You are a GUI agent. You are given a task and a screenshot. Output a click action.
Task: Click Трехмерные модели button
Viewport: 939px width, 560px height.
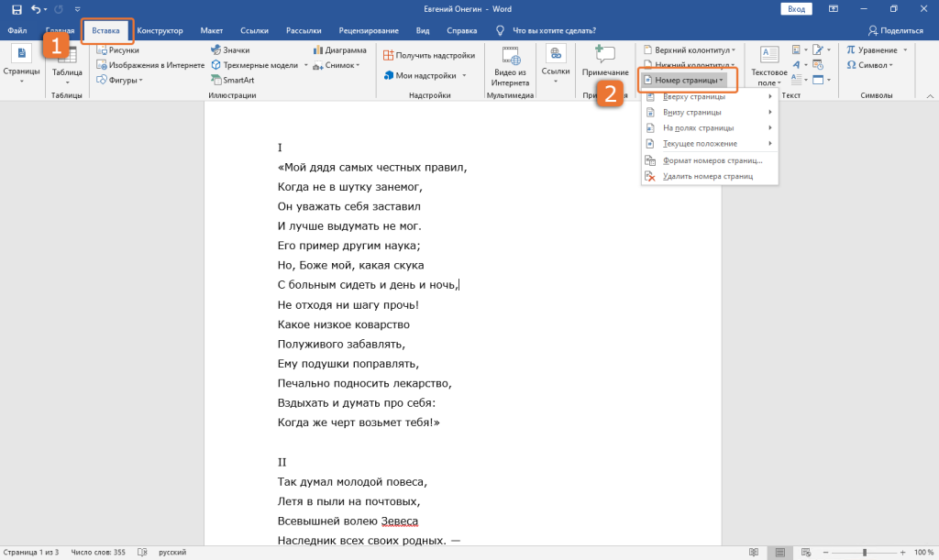(255, 65)
